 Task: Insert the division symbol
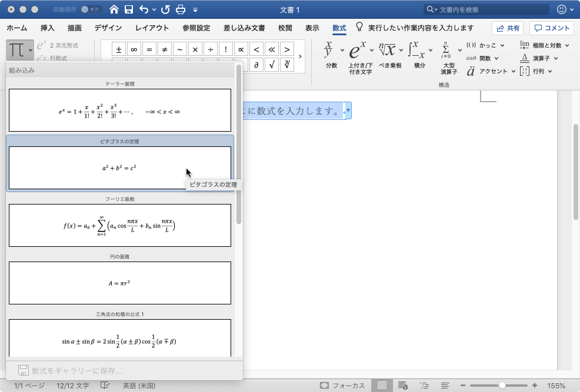pyautogui.click(x=211, y=49)
